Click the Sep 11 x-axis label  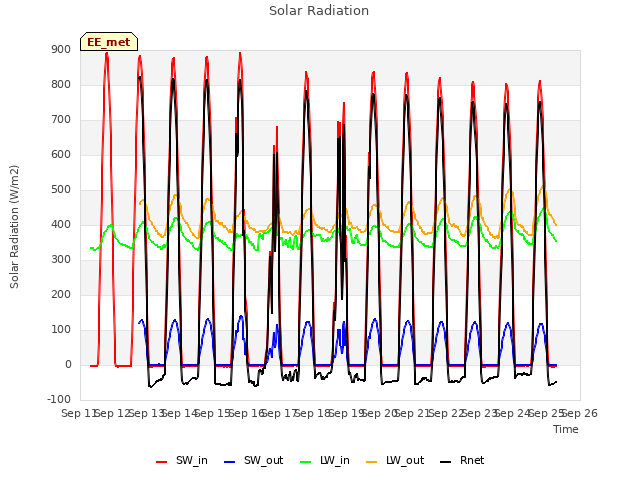tap(79, 413)
